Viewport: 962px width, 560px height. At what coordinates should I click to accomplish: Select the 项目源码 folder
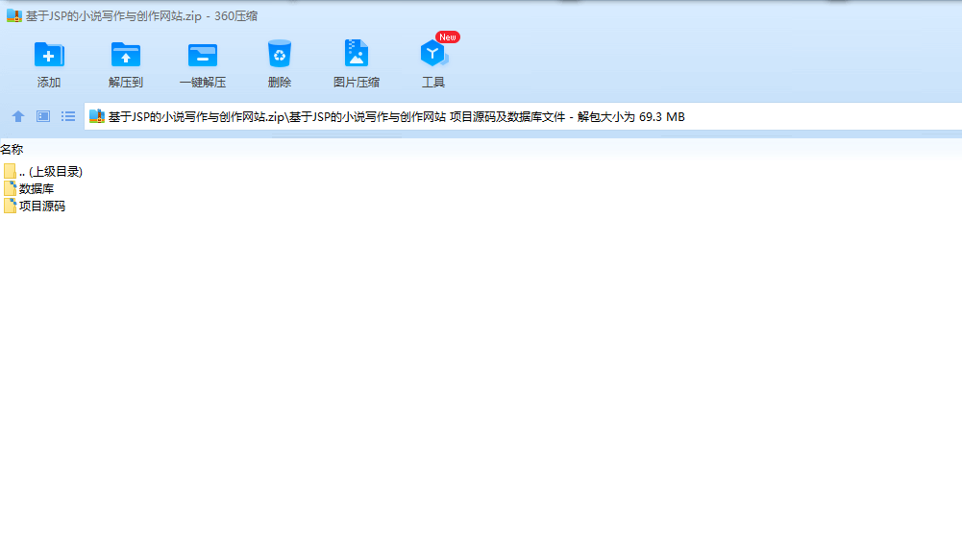pos(35,206)
